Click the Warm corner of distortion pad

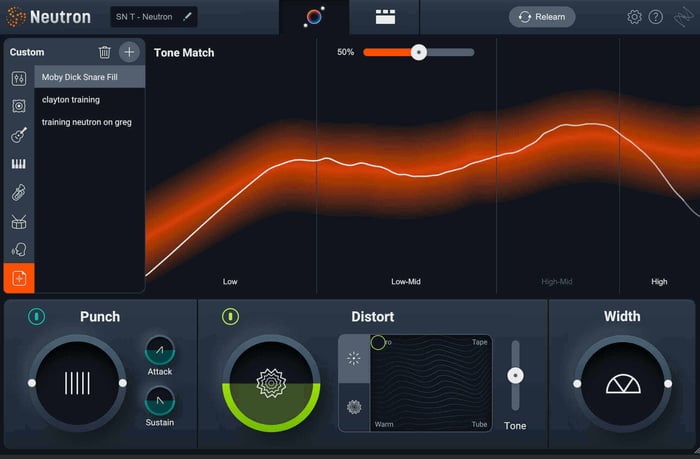(384, 424)
